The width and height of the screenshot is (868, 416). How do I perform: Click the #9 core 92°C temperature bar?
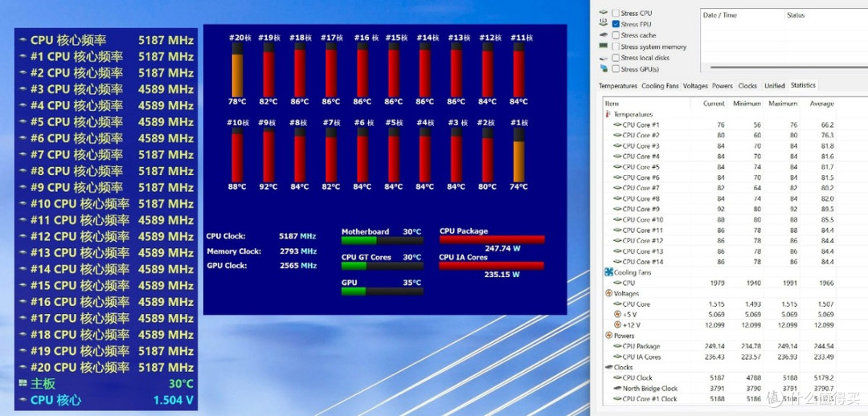268,156
